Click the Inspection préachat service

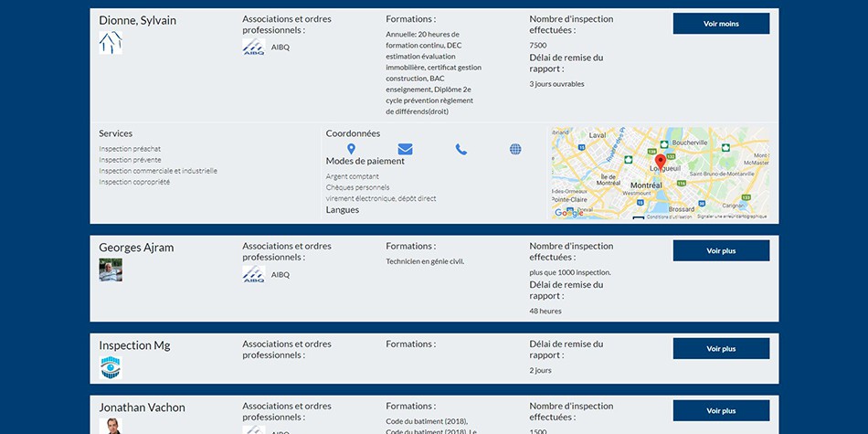[130, 149]
